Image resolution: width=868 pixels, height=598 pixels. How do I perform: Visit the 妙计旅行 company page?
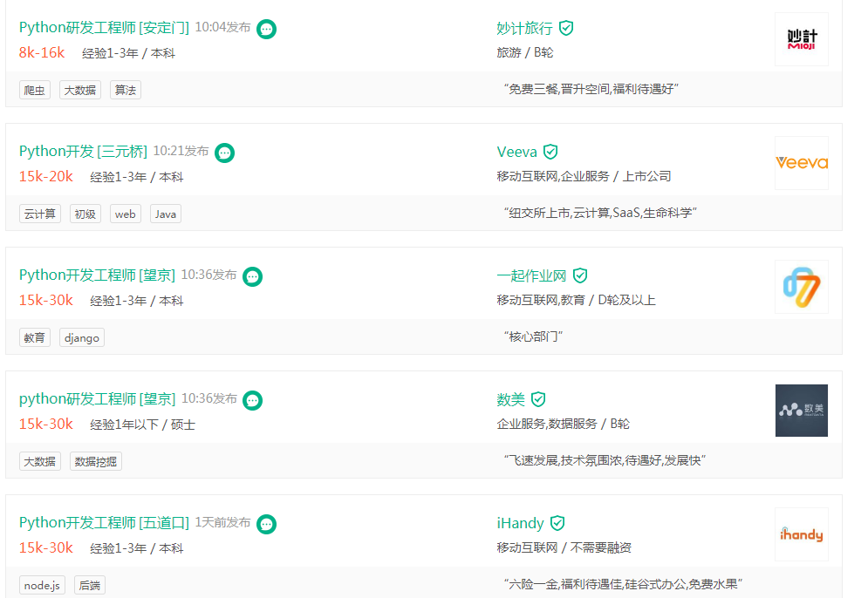525,28
